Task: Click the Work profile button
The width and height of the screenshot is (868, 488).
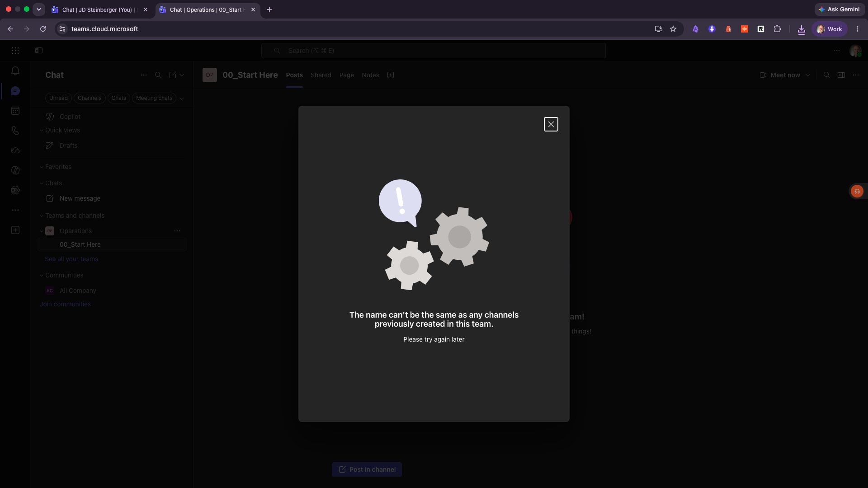Action: [x=830, y=29]
